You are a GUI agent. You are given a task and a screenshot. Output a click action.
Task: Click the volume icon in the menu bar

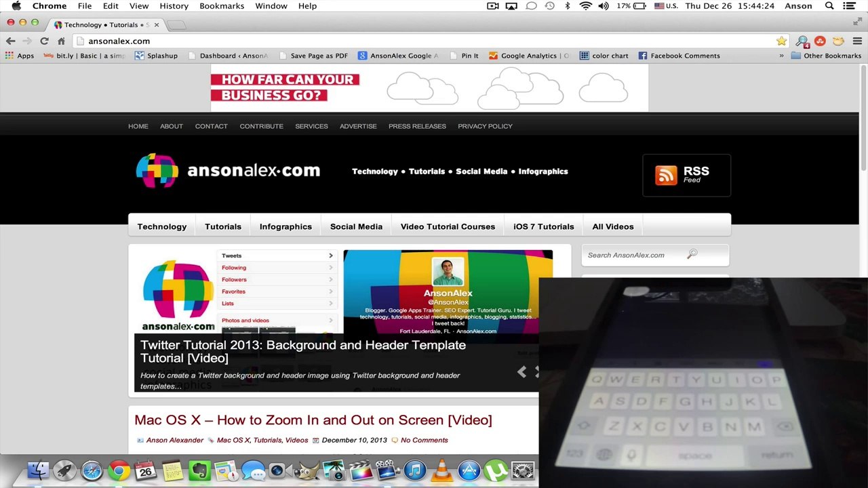pos(603,6)
